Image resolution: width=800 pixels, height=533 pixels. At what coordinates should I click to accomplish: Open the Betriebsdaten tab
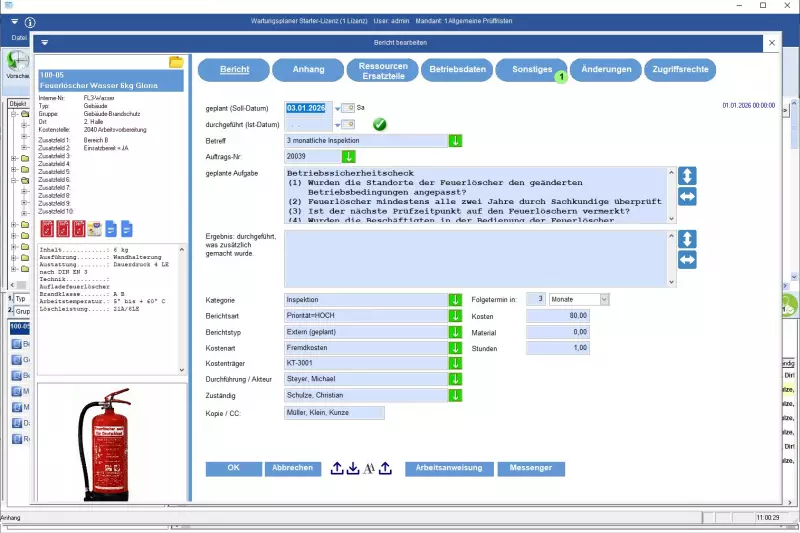click(458, 69)
